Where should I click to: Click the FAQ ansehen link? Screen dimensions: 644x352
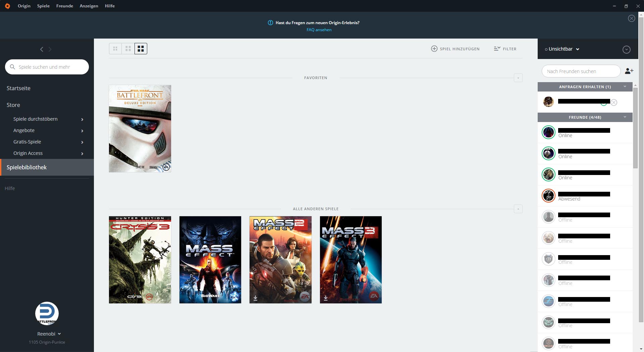pyautogui.click(x=319, y=30)
